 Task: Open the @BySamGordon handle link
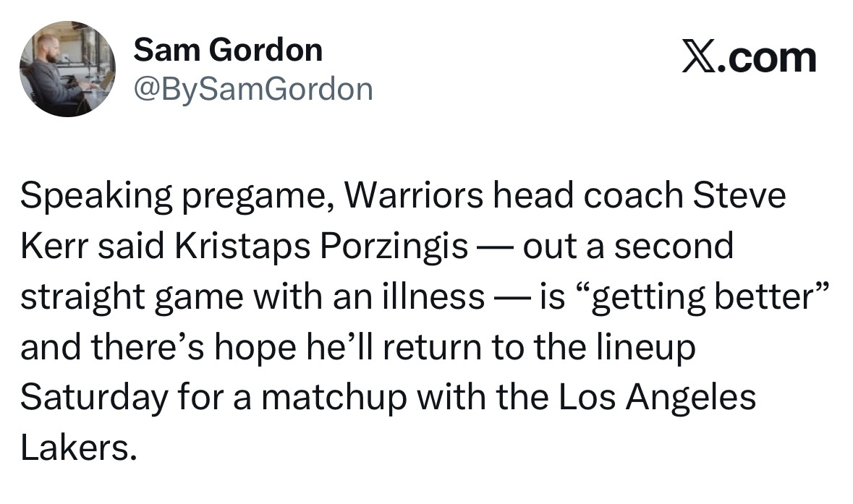click(253, 89)
